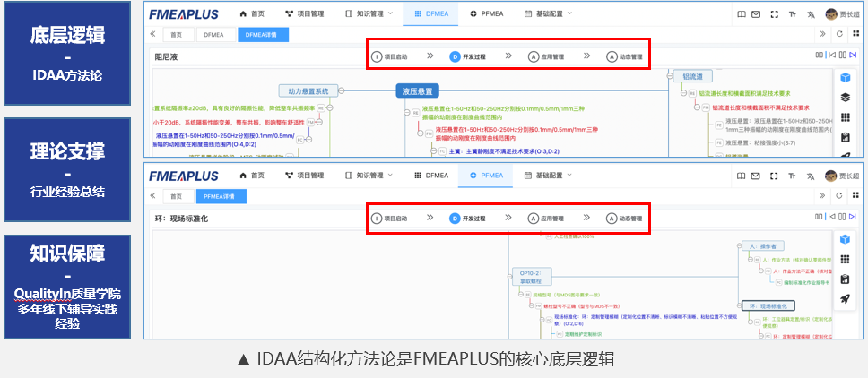868x378 pixels.
Task: Click the rocket icon in bottom window sidebar
Action: [x=845, y=298]
